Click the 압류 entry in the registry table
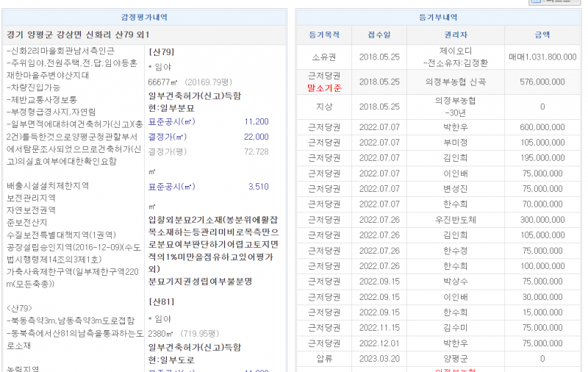Viewport: 588px width, 372px height. point(323,359)
